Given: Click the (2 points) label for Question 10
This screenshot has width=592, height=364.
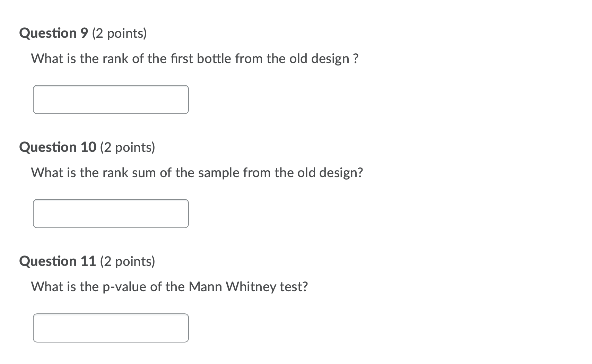Looking at the screenshot, I should coord(127,147).
